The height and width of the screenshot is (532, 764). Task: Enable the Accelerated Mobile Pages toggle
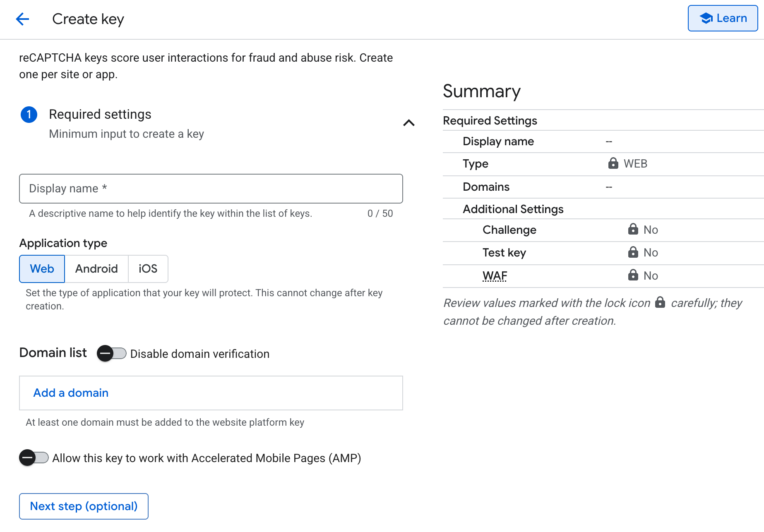(x=34, y=458)
